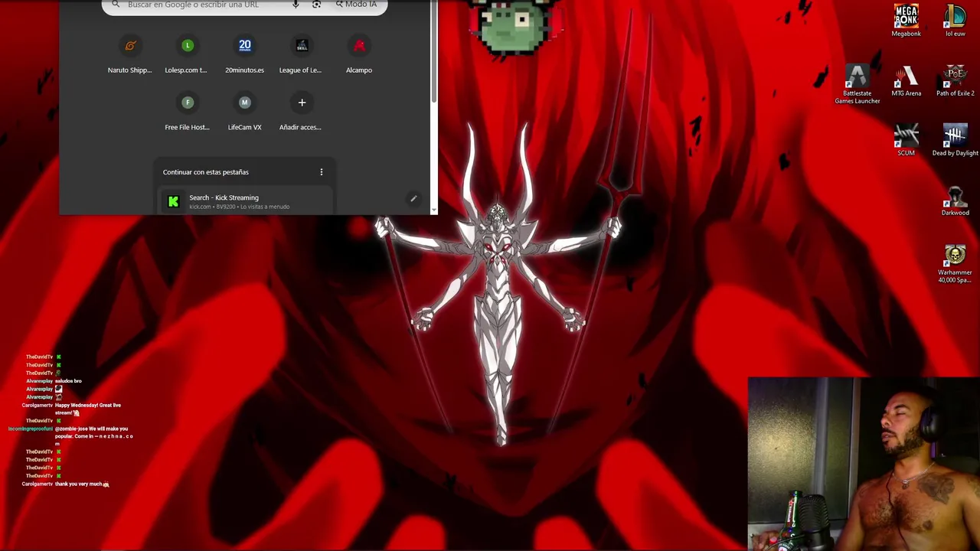Click the Google search box in Chrome
The width and height of the screenshot is (980, 551).
point(244,5)
